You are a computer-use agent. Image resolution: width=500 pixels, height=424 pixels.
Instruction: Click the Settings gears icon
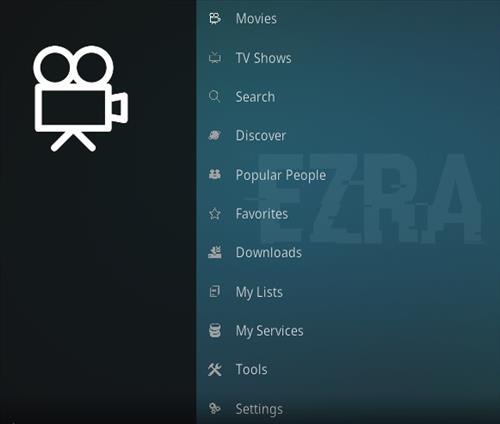(214, 408)
